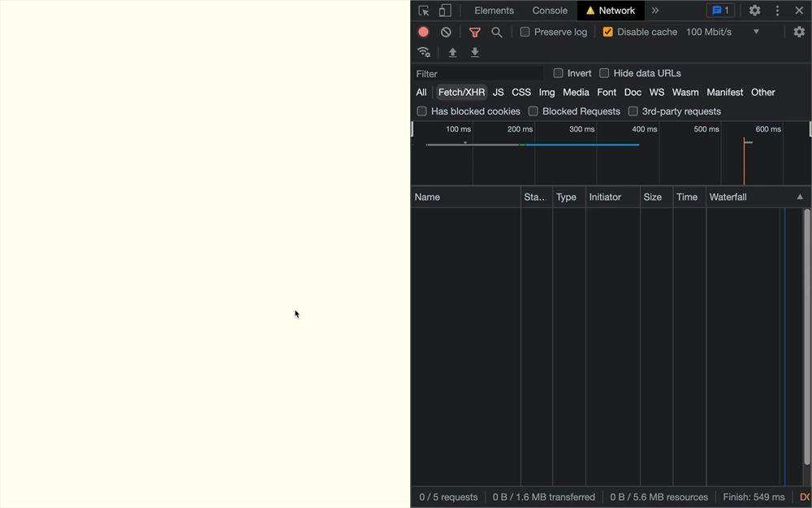Screen dimensions: 812x508
Task: Click the request table vertical scrollbar
Action: click(x=807, y=337)
